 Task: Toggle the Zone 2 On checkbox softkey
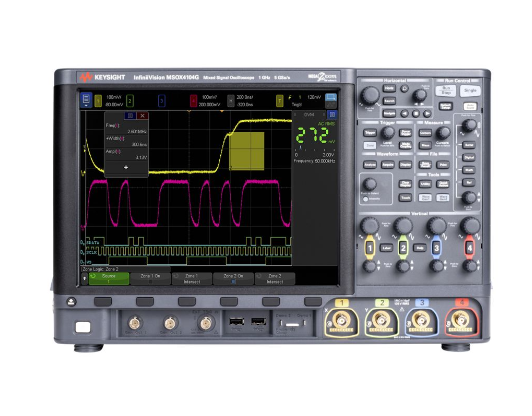pos(233,279)
